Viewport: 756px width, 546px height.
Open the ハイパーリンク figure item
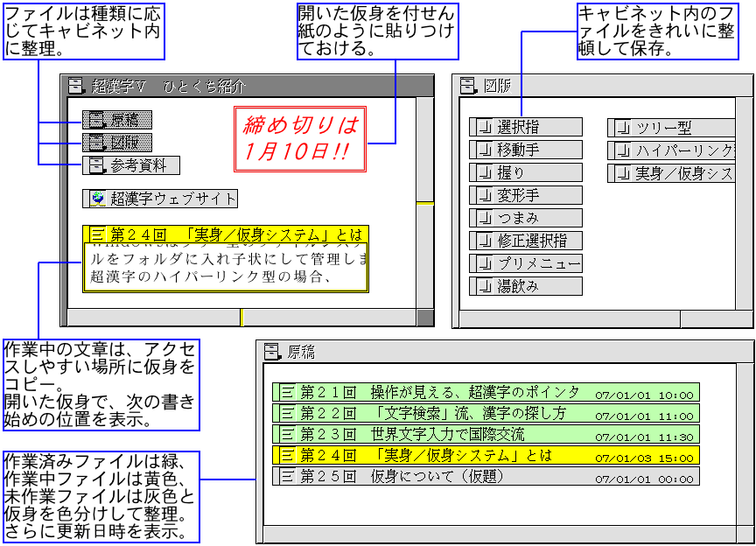pos(674,150)
